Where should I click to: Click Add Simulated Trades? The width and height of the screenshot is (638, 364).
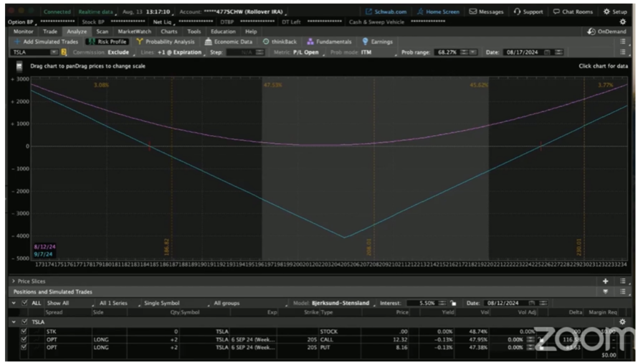tap(46, 42)
